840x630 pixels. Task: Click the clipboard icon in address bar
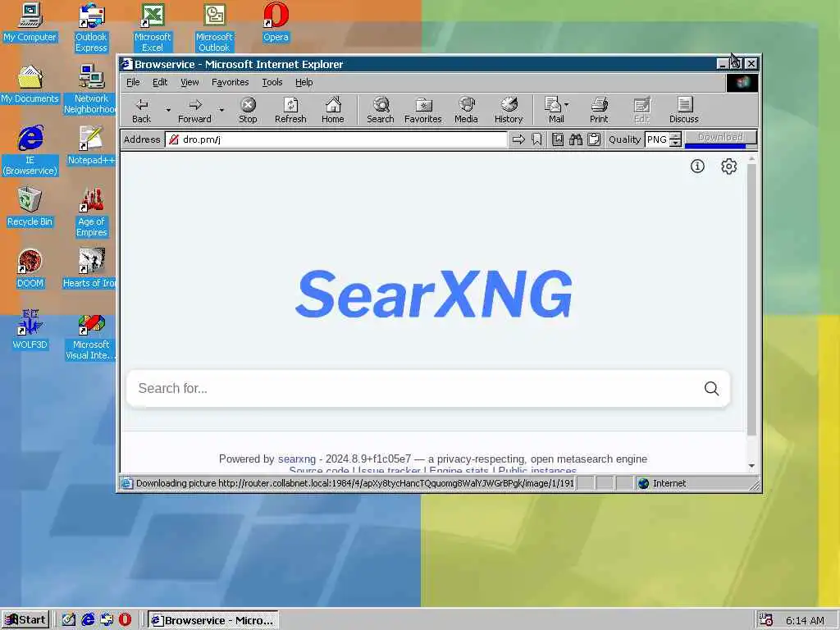(x=594, y=139)
